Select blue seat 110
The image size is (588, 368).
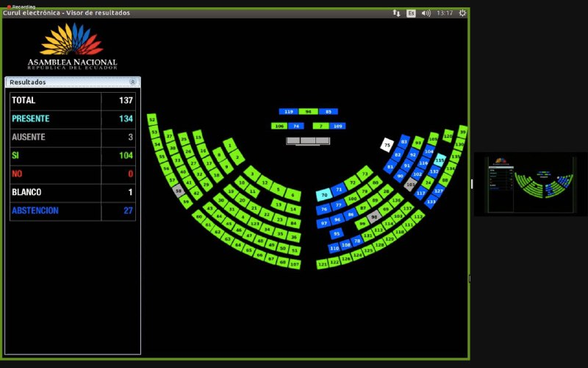point(334,248)
